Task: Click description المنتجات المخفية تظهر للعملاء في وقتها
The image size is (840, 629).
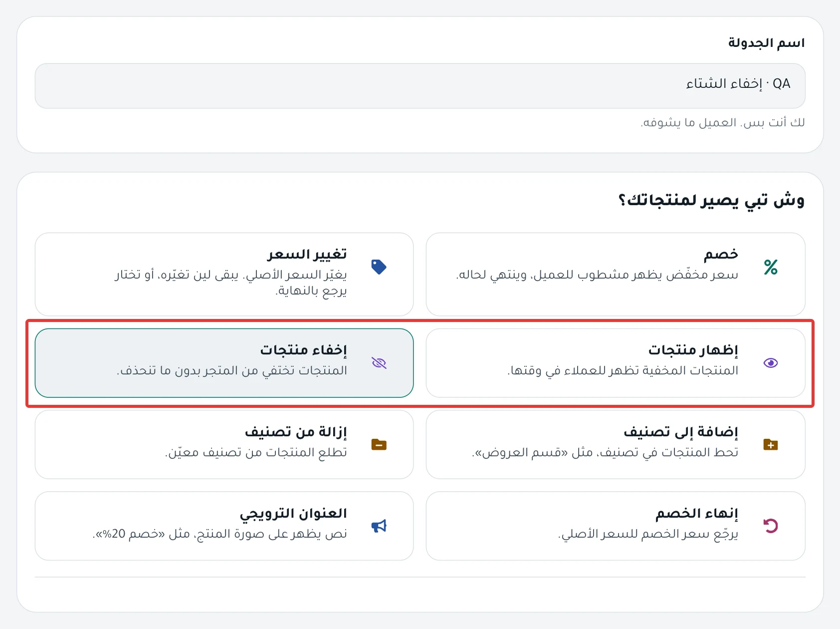Action: (623, 370)
